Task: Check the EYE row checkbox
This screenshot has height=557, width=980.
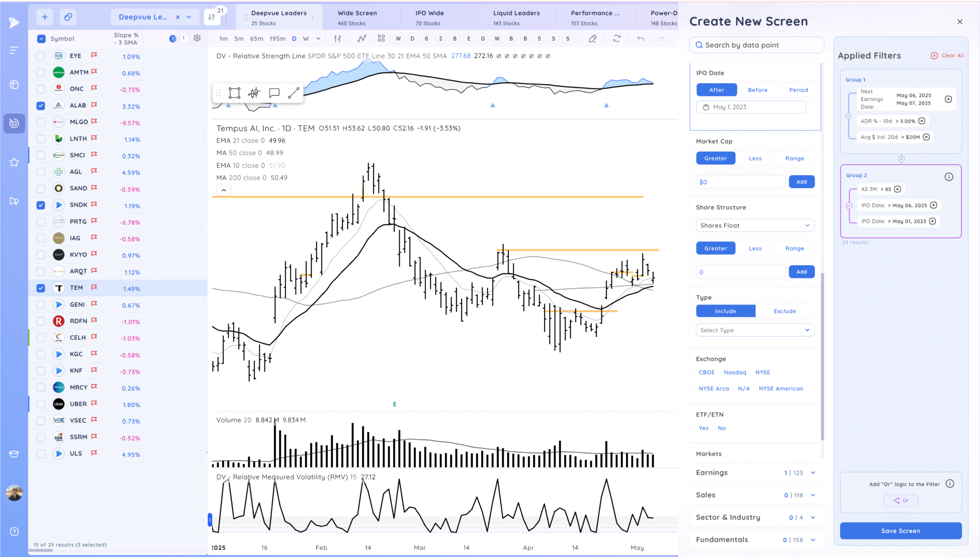Action: pos(41,56)
